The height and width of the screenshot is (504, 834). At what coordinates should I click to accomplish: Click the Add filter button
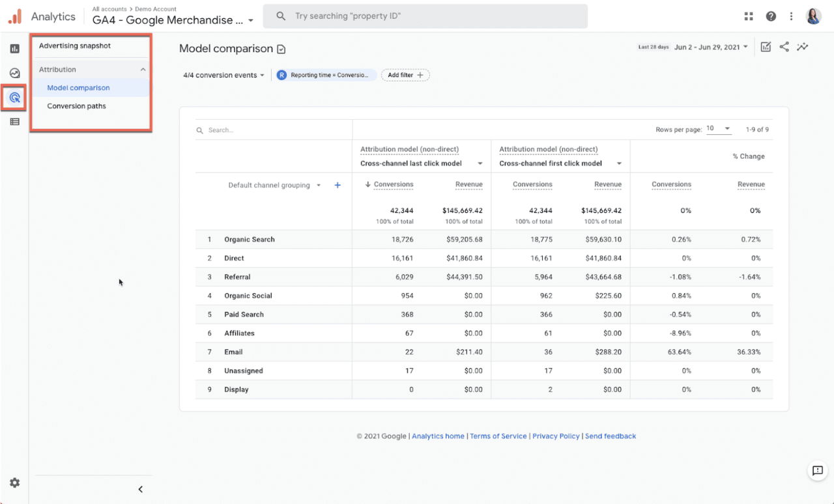[x=405, y=74]
